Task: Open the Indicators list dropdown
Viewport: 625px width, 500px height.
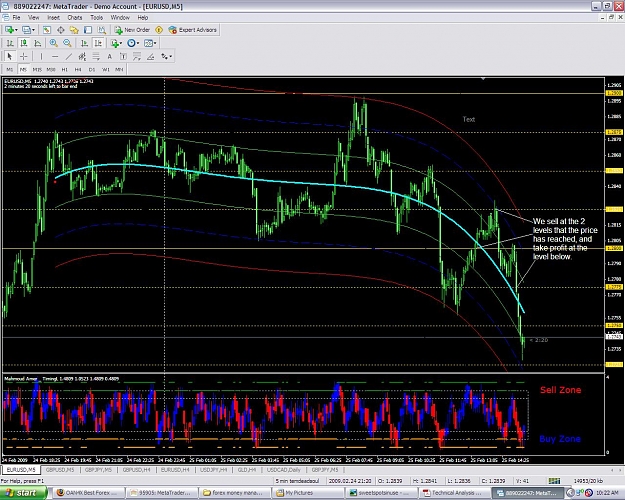Action: coord(116,43)
